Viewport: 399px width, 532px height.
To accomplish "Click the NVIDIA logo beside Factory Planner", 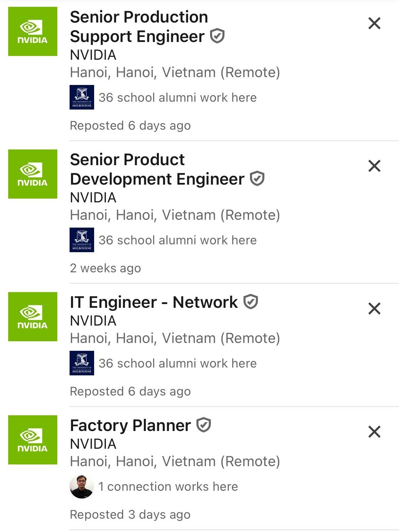I will [x=33, y=440].
